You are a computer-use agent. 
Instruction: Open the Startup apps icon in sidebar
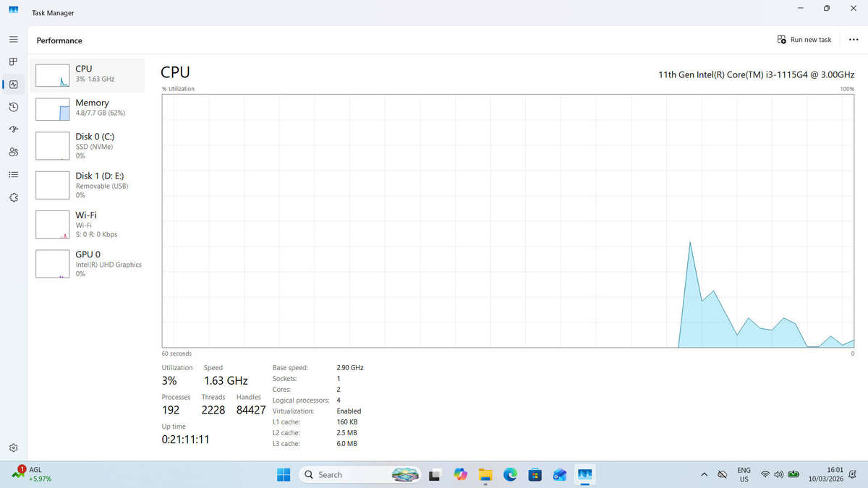point(13,129)
